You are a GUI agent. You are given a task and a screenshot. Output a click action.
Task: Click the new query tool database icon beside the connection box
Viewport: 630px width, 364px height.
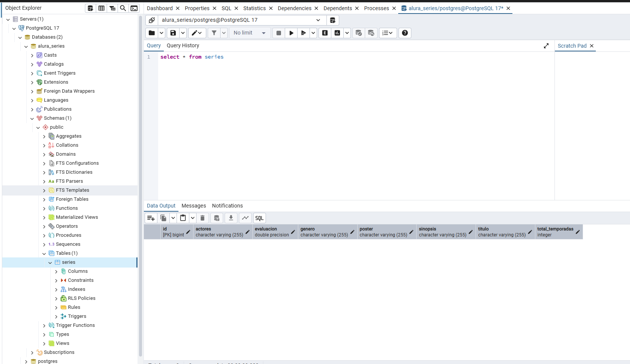[332, 20]
